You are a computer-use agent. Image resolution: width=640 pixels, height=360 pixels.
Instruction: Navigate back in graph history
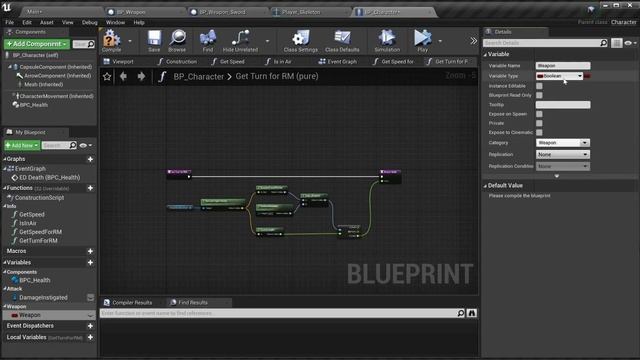123,76
